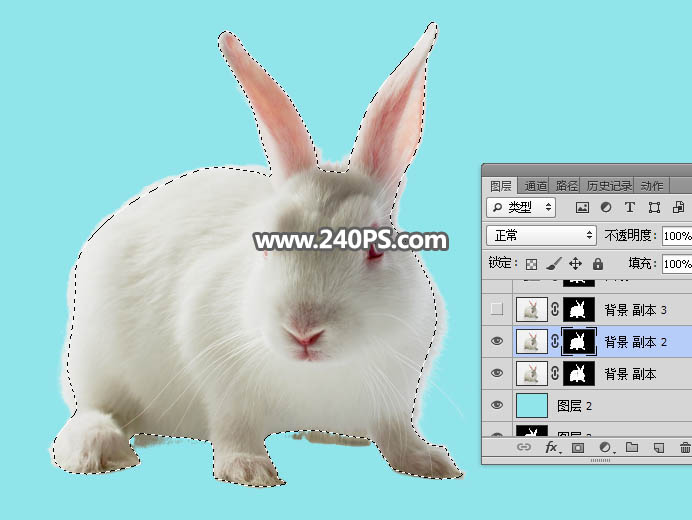Viewport: 692px width, 520px height.
Task: Switch to the 历史记录 tab
Action: (609, 186)
